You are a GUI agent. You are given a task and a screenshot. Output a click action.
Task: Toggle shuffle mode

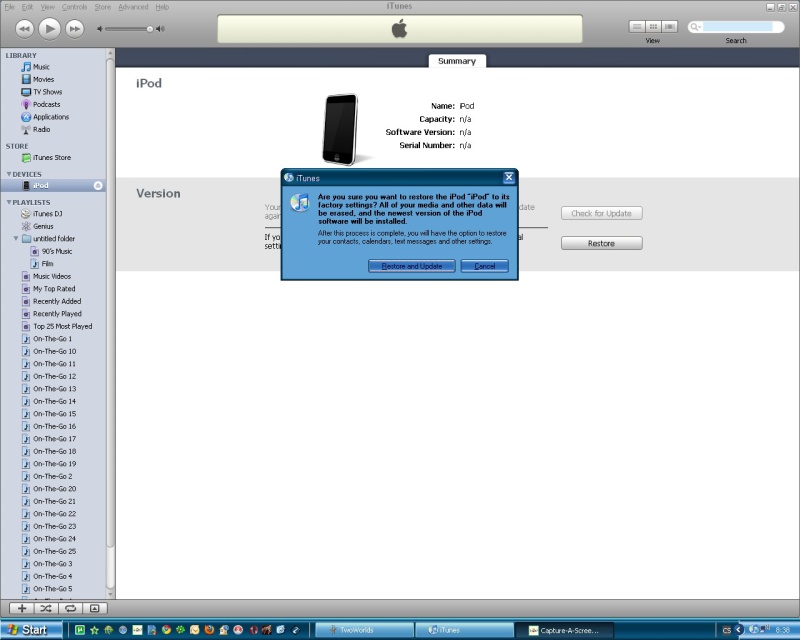point(46,608)
